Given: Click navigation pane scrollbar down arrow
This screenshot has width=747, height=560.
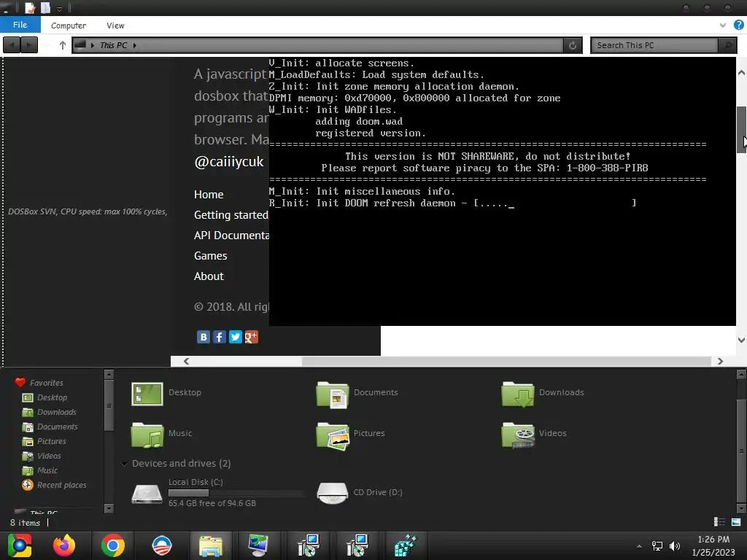Looking at the screenshot, I should tap(109, 508).
